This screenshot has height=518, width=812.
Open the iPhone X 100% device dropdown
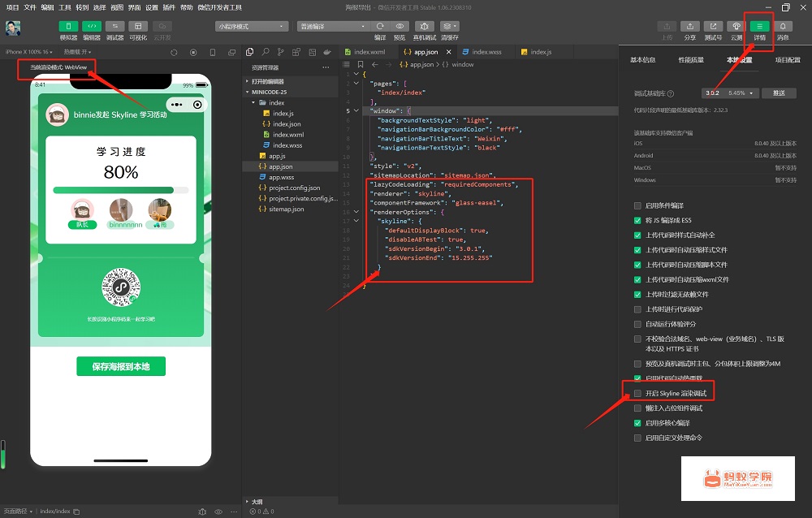[x=29, y=52]
